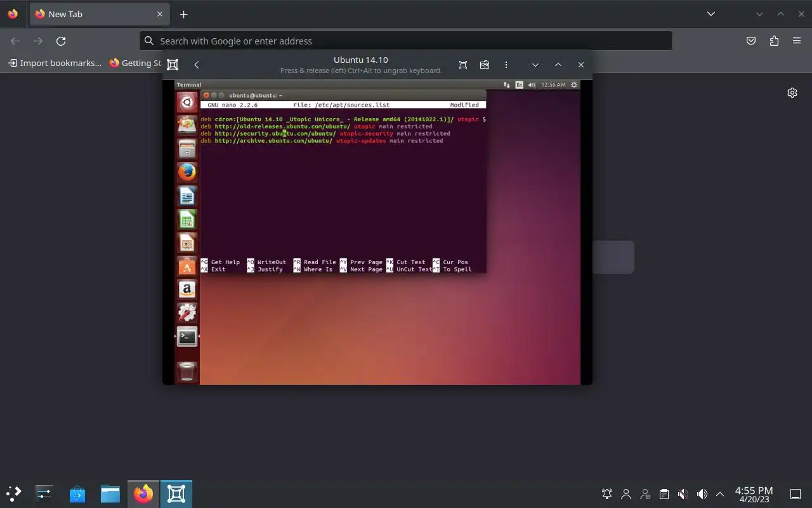Open the En keyboard layout indicator
This screenshot has width=812, height=508.
[x=520, y=84]
